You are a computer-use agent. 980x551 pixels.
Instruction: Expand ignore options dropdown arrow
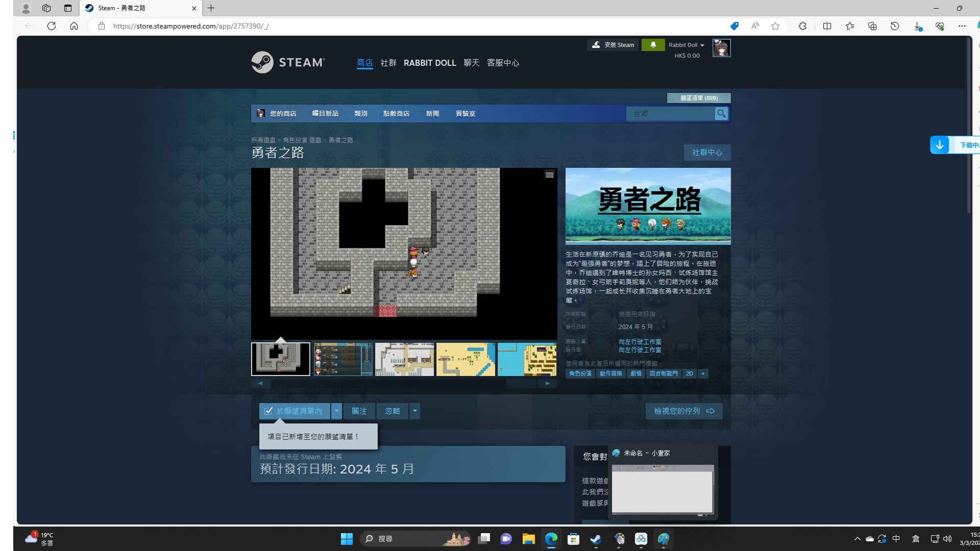(x=414, y=411)
